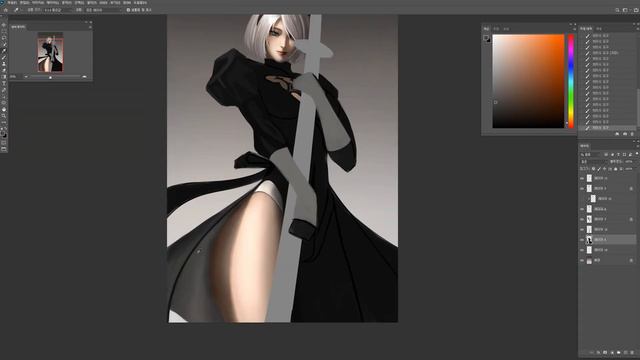Open the Navigator panel flyout menu

coord(90,27)
